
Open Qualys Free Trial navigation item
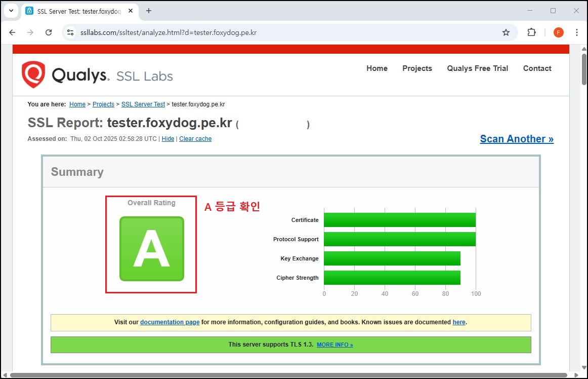point(477,68)
